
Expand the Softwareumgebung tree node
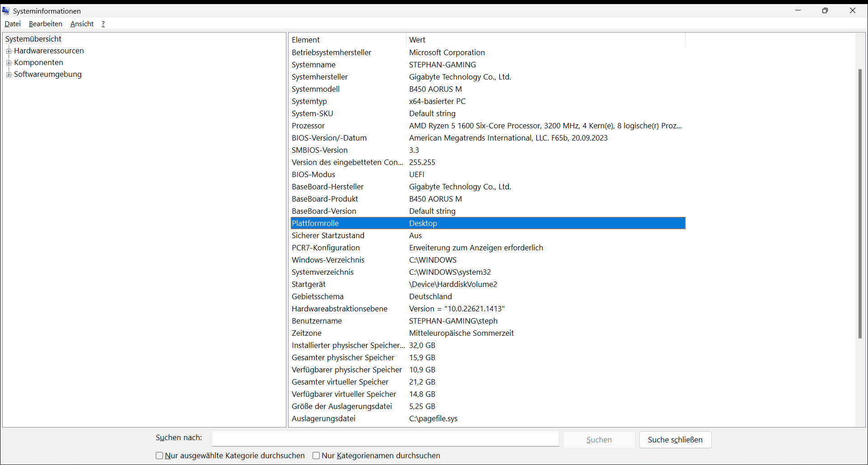(9, 75)
